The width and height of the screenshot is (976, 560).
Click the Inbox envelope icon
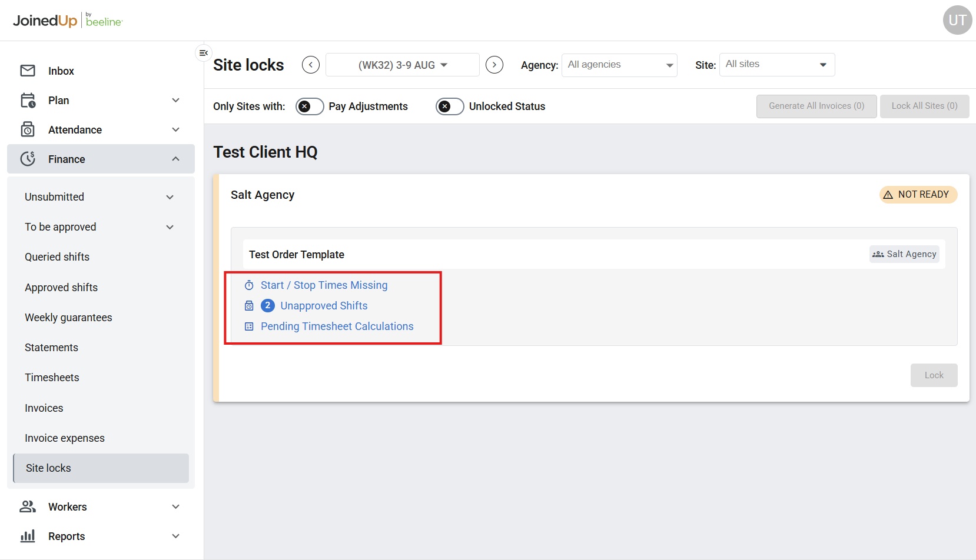click(28, 71)
